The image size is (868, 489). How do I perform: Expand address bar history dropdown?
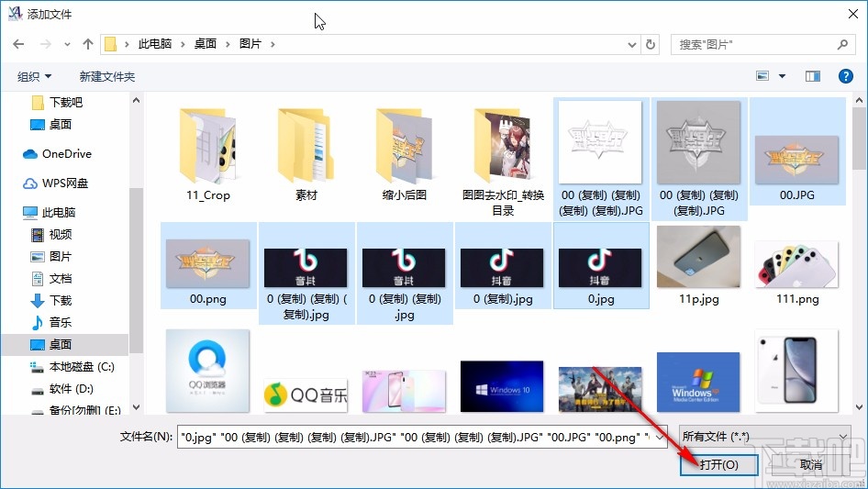631,44
